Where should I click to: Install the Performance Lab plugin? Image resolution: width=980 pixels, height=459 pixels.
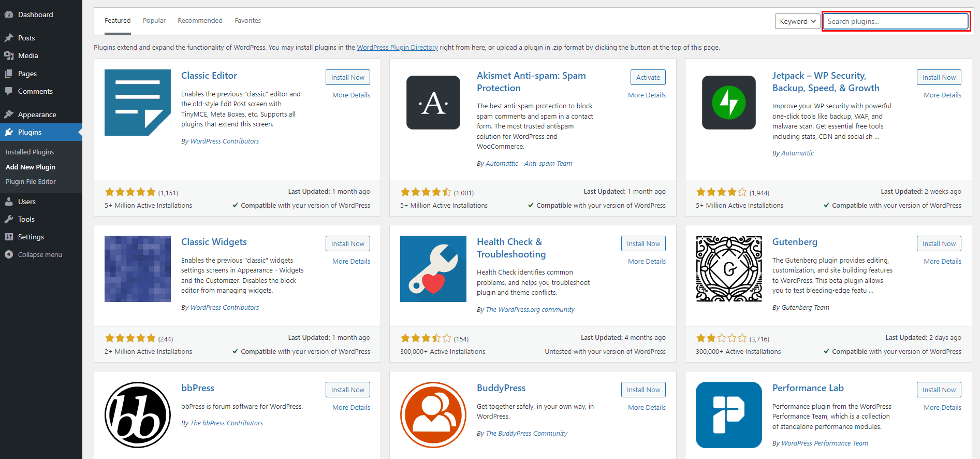pos(939,390)
